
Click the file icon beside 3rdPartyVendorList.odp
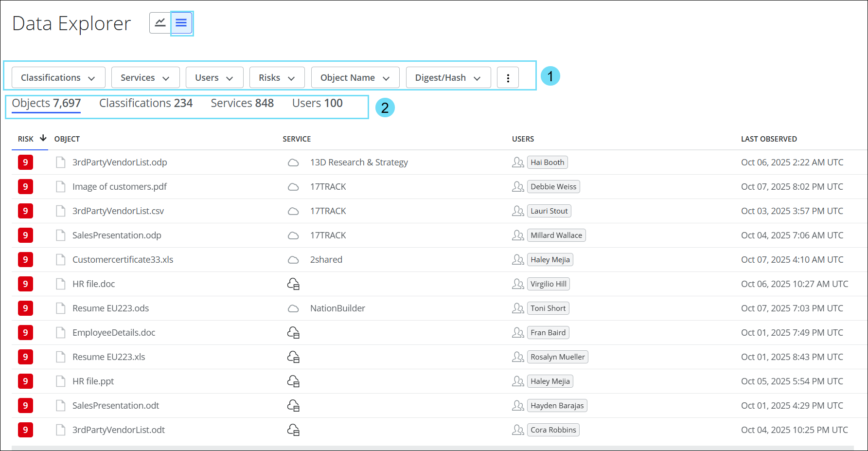(60, 162)
